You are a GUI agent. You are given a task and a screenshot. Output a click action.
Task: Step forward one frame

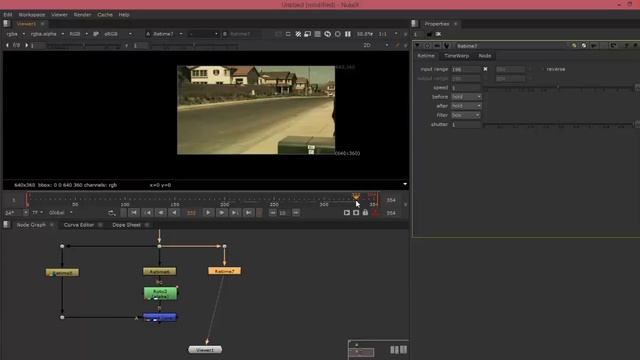tap(221, 213)
